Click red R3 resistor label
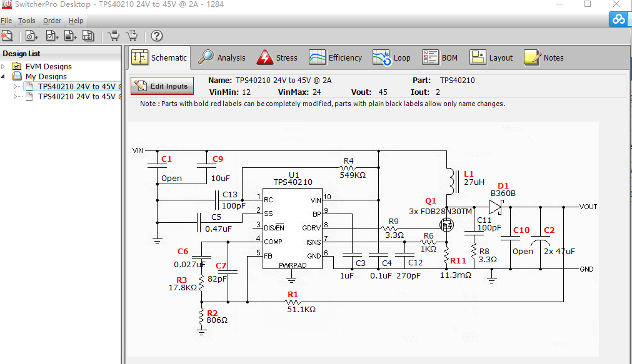632x364 pixels. (181, 280)
